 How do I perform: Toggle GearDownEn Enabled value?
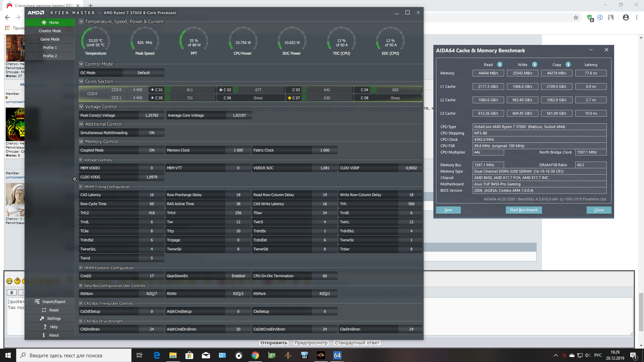pyautogui.click(x=238, y=276)
